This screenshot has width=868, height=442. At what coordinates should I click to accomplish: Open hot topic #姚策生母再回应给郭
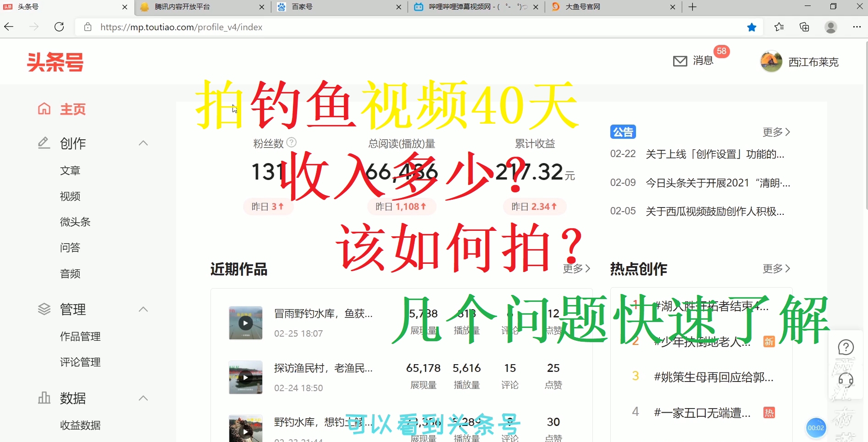tap(713, 377)
